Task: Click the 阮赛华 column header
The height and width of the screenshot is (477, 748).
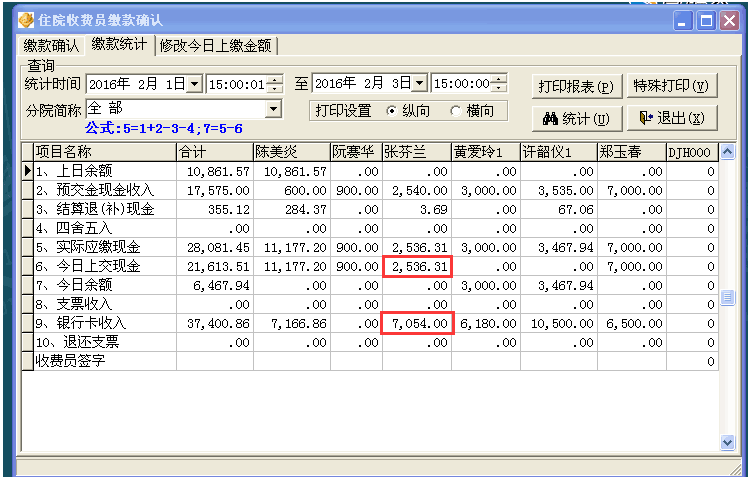Action: point(356,152)
